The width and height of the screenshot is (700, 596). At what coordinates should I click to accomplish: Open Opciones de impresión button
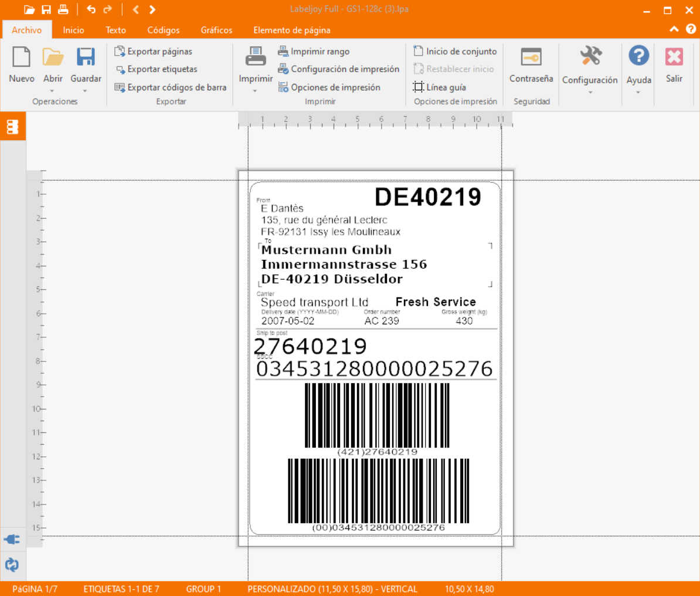(x=329, y=87)
